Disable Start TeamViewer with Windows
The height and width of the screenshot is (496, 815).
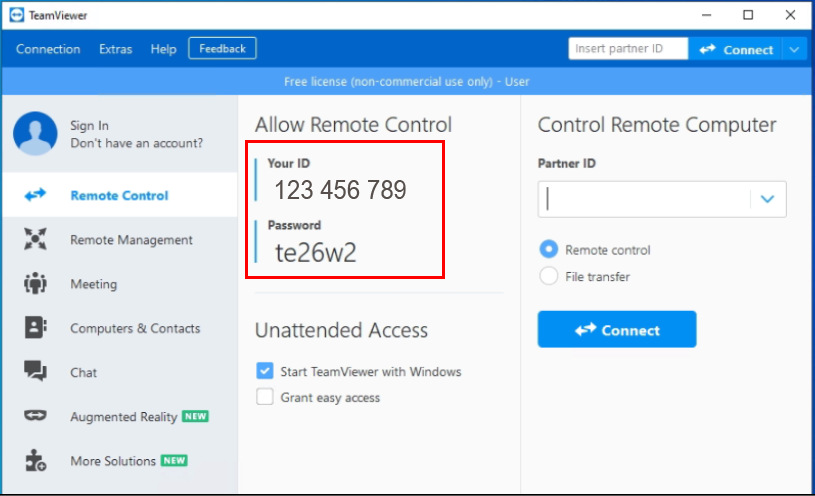tap(265, 371)
